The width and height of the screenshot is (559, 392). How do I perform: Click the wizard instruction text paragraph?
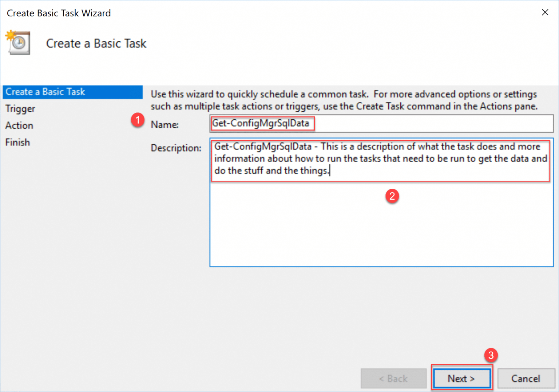pos(344,100)
